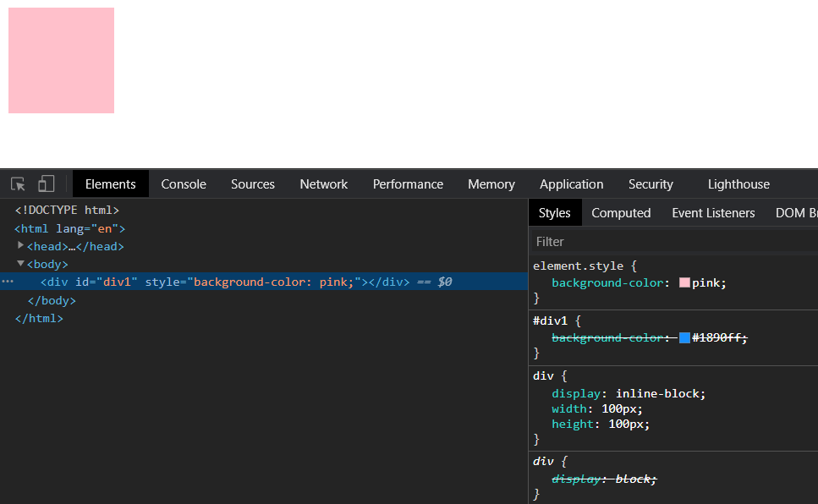Click the three-dots beside the selected div row

8,282
